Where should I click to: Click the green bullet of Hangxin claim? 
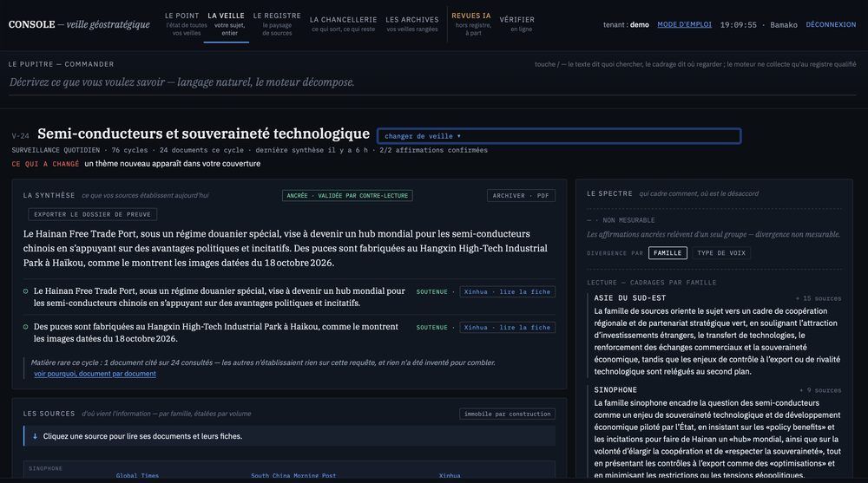click(x=25, y=327)
